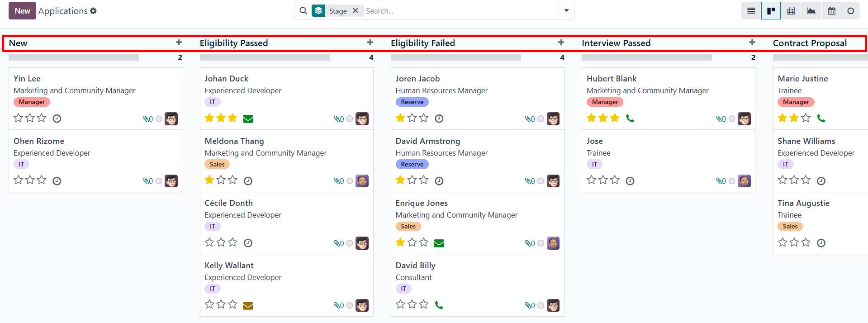Add a card in Interview Passed column
868x323 pixels.
[752, 43]
